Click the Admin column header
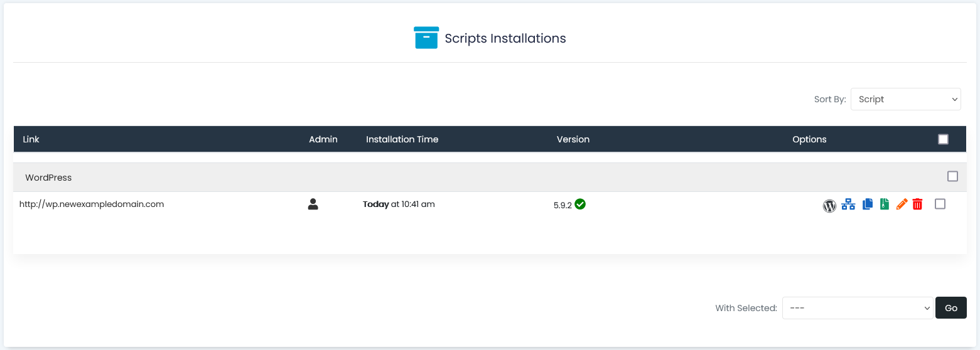Image resolution: width=980 pixels, height=350 pixels. [323, 139]
